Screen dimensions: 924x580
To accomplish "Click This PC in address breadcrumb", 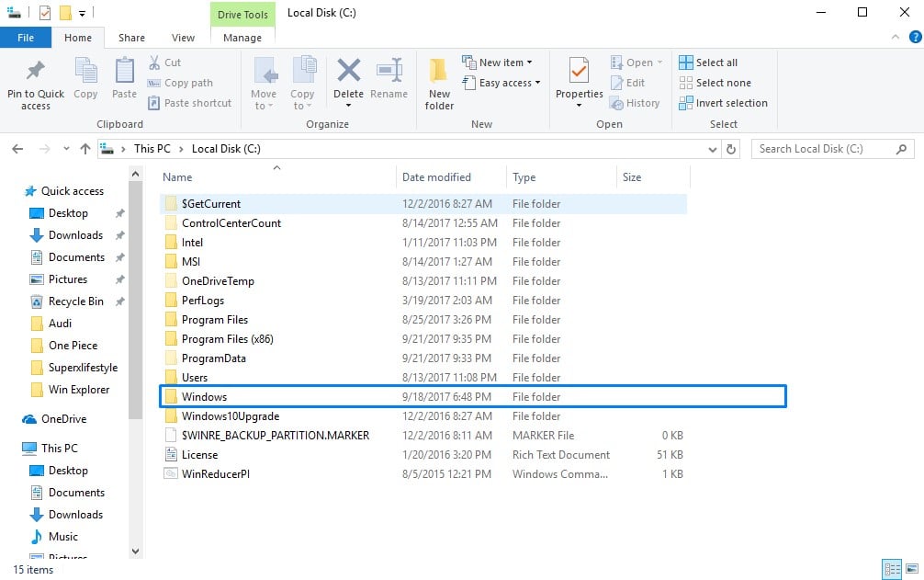I will point(152,149).
